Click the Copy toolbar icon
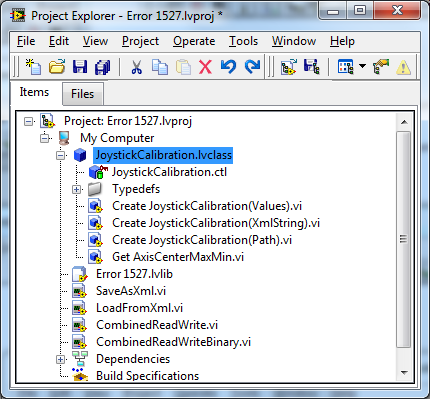Screen dimensions: 430x399 (160, 67)
